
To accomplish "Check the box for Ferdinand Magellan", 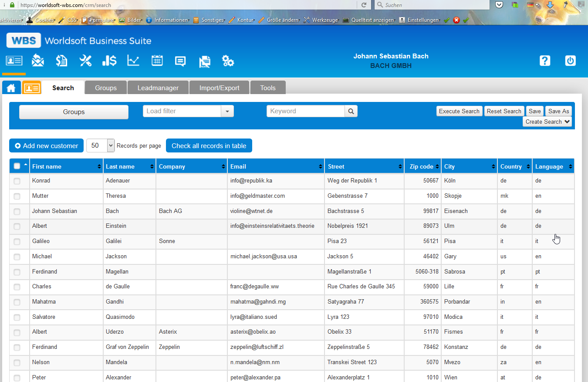I will [x=17, y=272].
